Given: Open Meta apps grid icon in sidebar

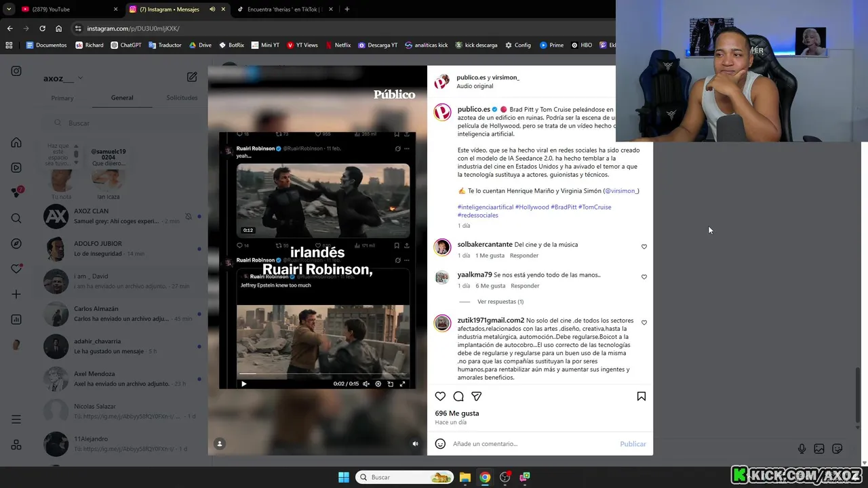Looking at the screenshot, I should pyautogui.click(x=16, y=445).
